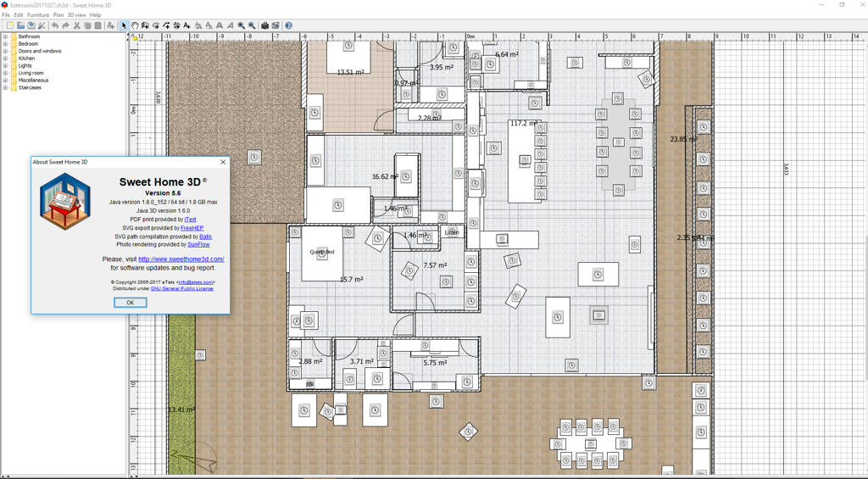Activate the Pan hand tool
Viewport: 868px width, 479px height.
135,25
